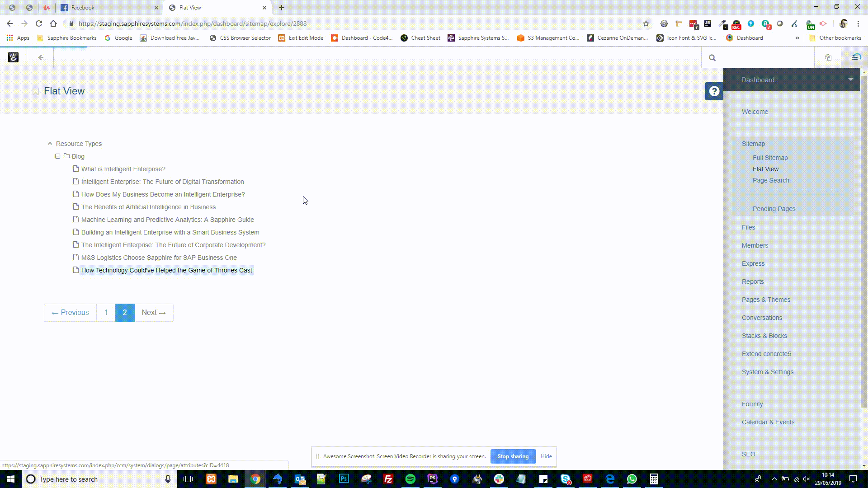868x488 pixels.
Task: Click the up chevron beside Resource Types
Action: 50,144
